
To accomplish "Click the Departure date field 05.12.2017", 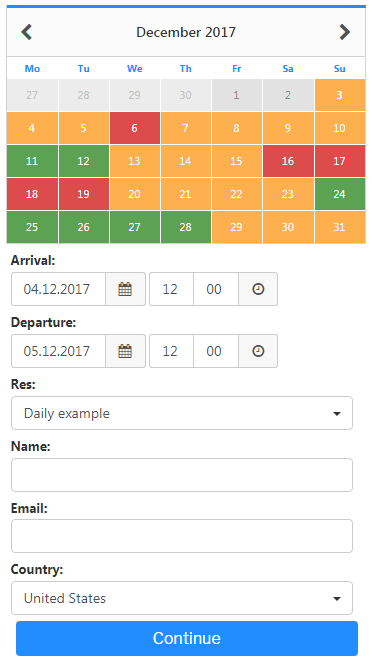I will point(58,351).
